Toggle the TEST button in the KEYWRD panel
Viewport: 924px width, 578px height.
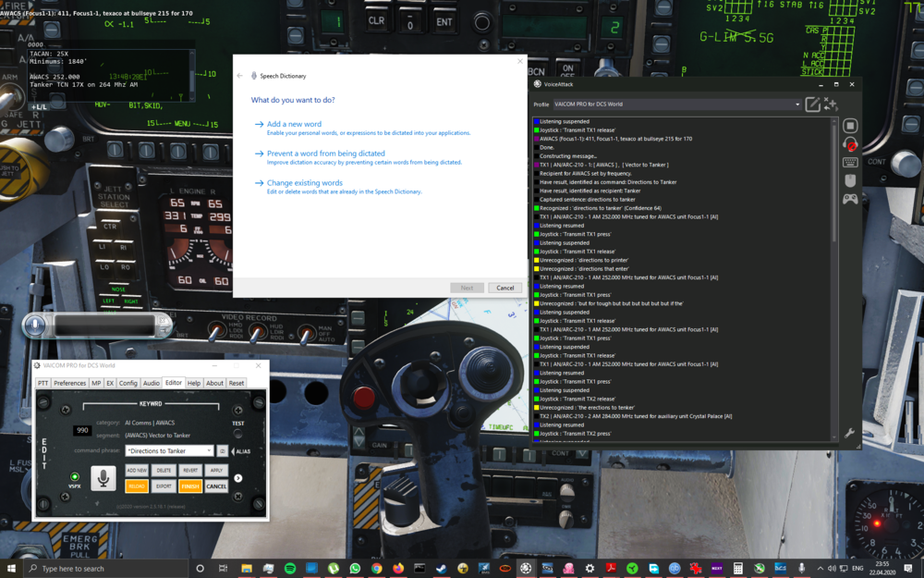(238, 432)
